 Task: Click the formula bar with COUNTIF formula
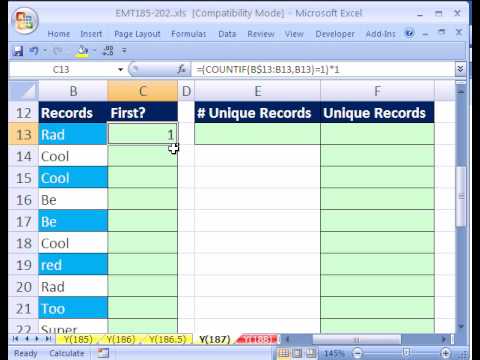[323, 69]
